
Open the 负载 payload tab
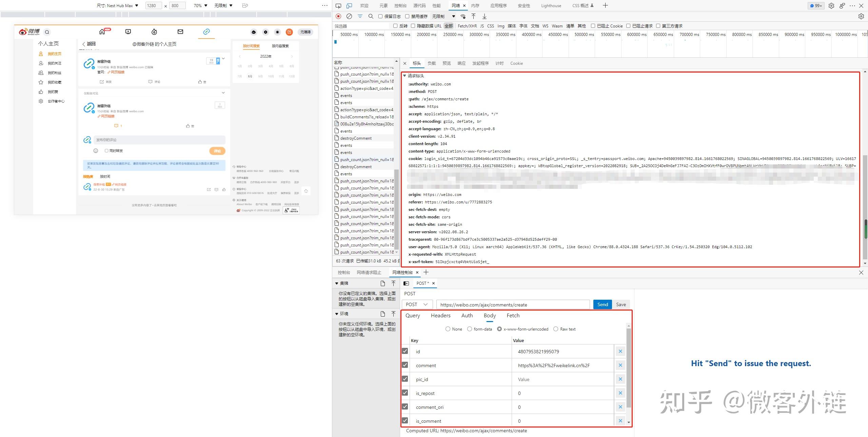[x=432, y=63]
